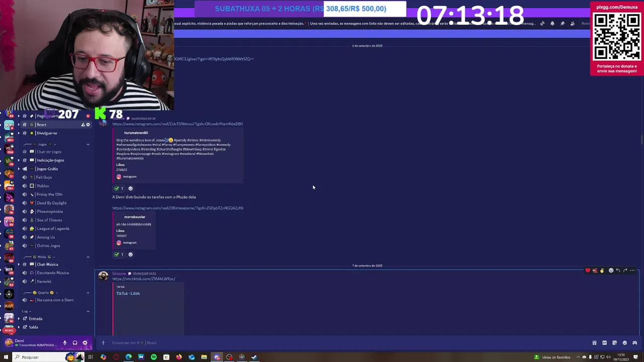
Task: Add channel to Jogos category
Action: pyautogui.click(x=88, y=145)
